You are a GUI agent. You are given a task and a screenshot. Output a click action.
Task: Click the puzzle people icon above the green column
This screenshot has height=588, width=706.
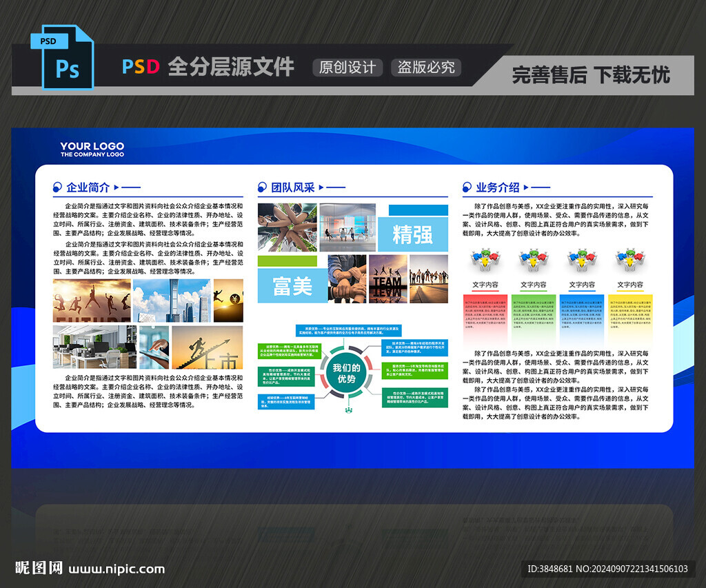click(x=533, y=261)
